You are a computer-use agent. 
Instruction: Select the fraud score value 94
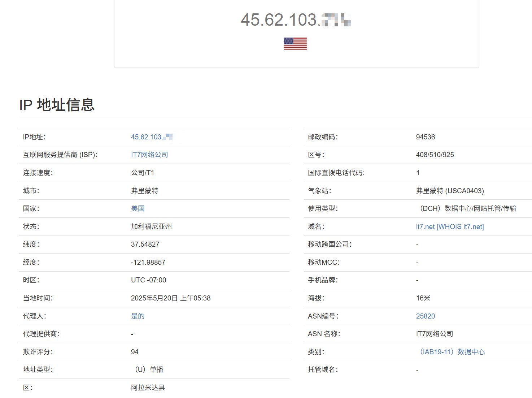[x=135, y=352]
